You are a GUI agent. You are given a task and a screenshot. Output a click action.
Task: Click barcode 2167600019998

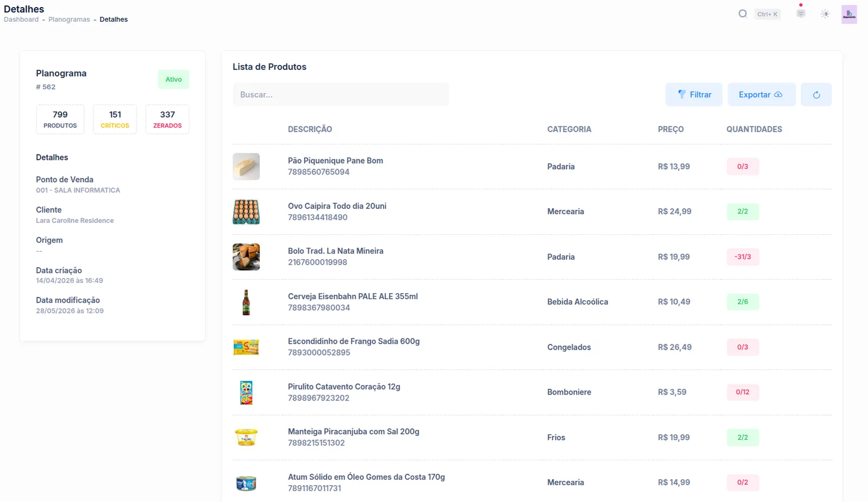click(x=317, y=262)
